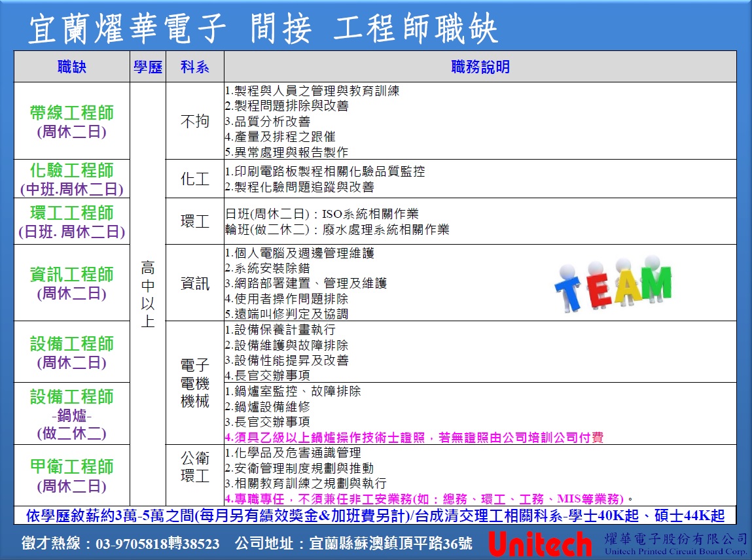The image size is (752, 560).
Task: Click the 資訊工程師 job title
Action: [x=72, y=274]
